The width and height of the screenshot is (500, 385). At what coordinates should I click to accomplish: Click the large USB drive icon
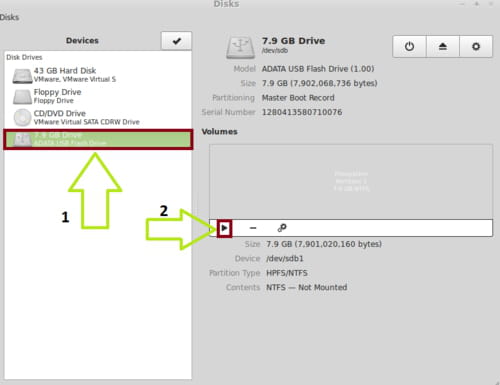tap(240, 48)
